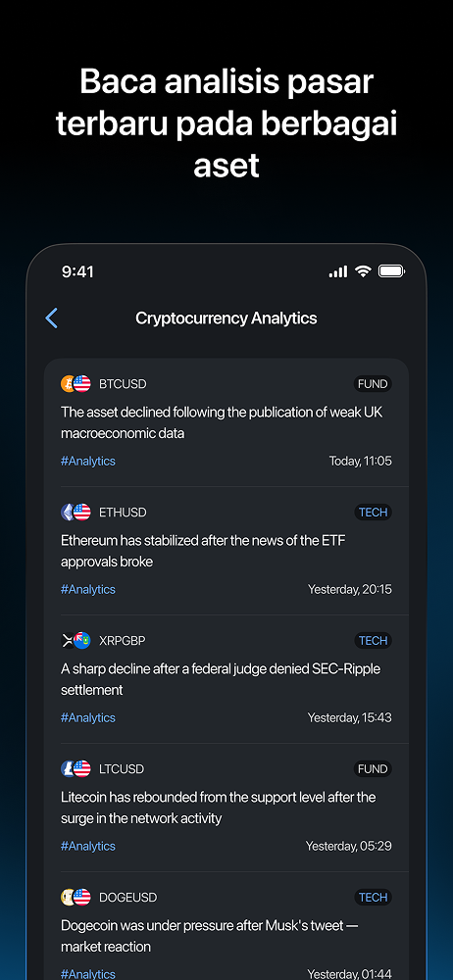Open #Analytics hashtag under Litecoin article
This screenshot has width=453, height=980.
coord(88,847)
